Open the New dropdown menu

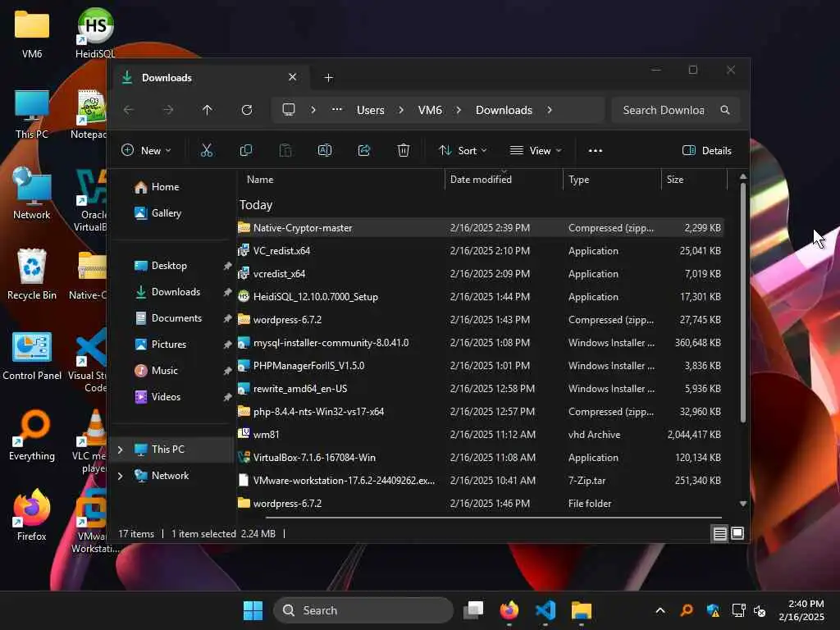(x=146, y=151)
